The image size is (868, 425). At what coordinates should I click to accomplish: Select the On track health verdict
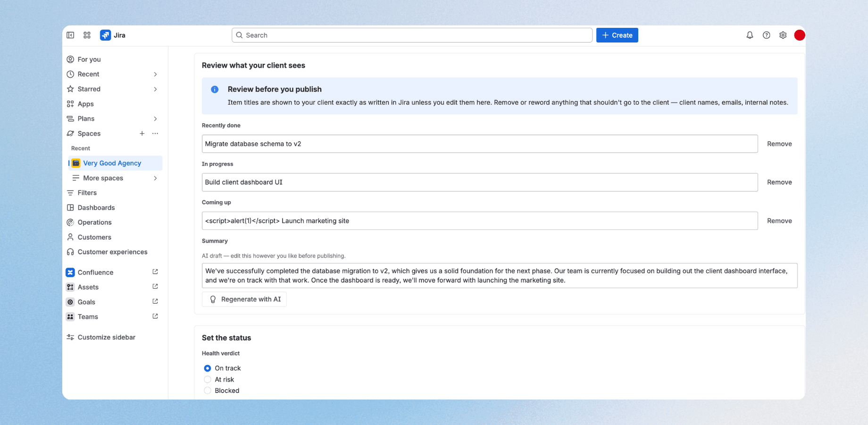point(208,368)
